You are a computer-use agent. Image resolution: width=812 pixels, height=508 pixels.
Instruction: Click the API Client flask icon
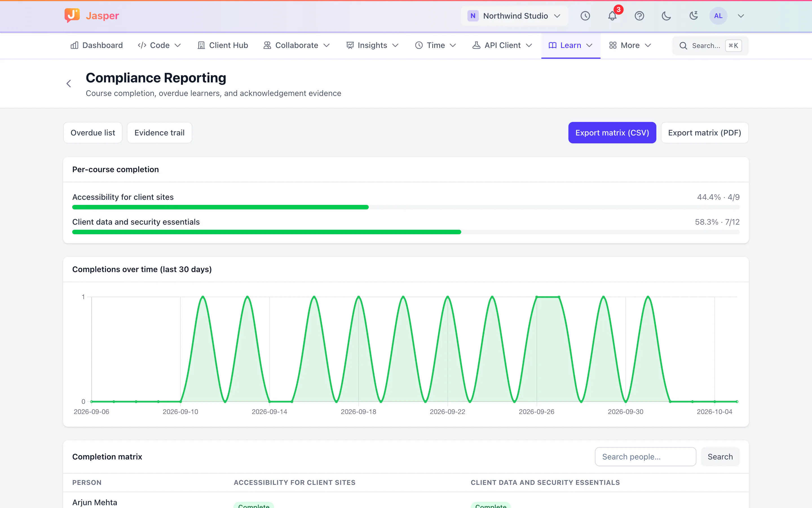coord(476,45)
